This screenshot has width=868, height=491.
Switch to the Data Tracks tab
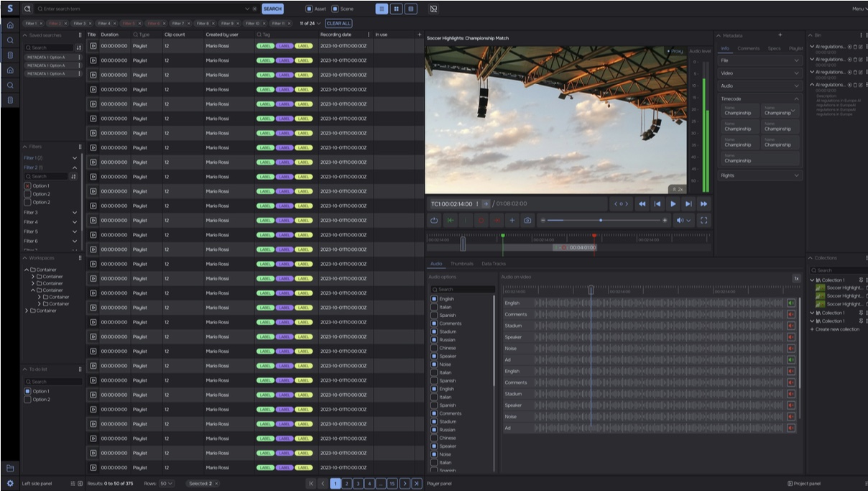[494, 264]
